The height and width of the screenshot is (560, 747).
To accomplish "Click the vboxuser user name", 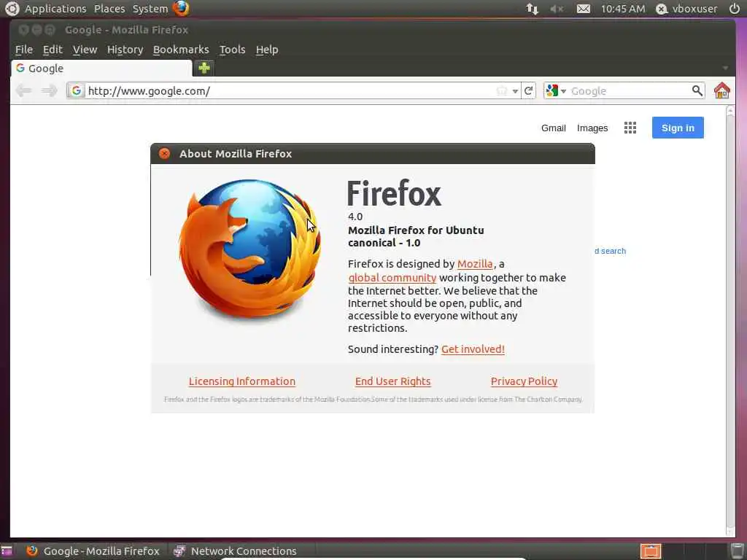I will pos(694,9).
